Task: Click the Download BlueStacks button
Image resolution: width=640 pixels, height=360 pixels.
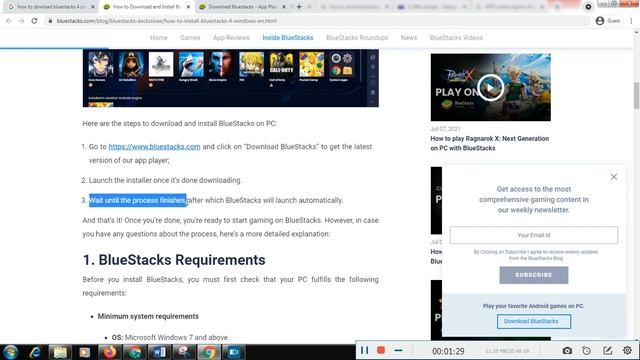Action: click(x=533, y=321)
